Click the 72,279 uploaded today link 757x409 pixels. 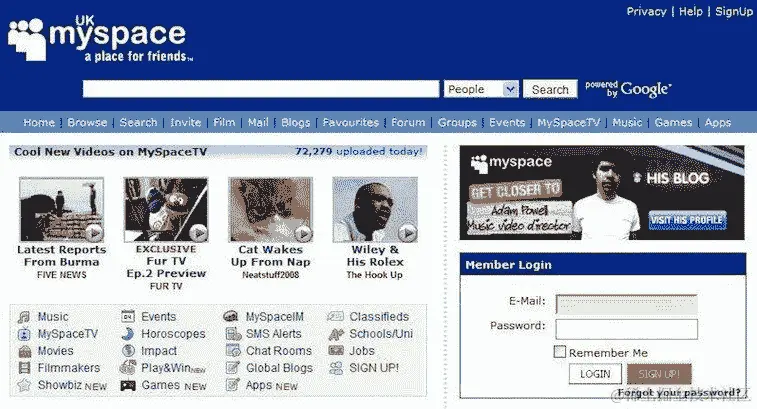359,152
